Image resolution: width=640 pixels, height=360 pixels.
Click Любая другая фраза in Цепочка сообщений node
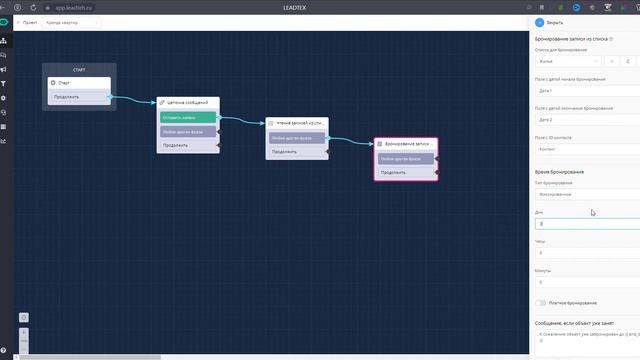click(x=188, y=132)
